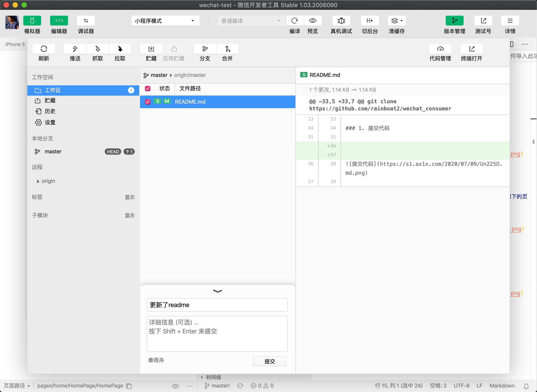Click the 贮藏 stash icon
Image resolution: width=537 pixels, height=392 pixels.
(151, 49)
